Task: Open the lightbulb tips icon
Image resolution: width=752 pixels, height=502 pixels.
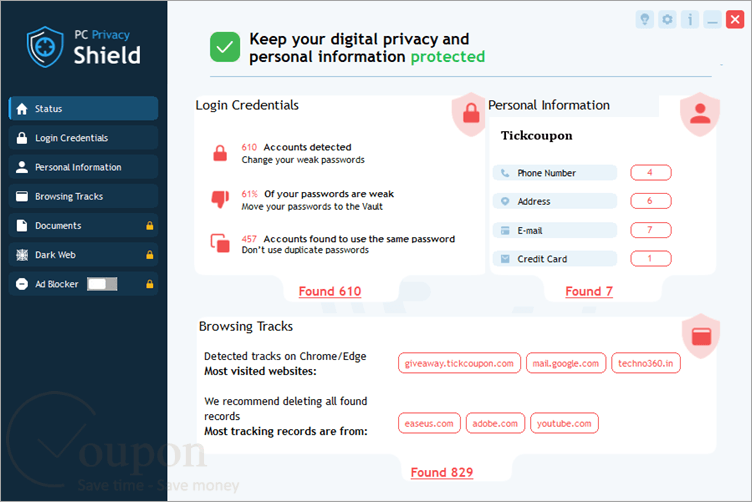Action: [x=645, y=20]
